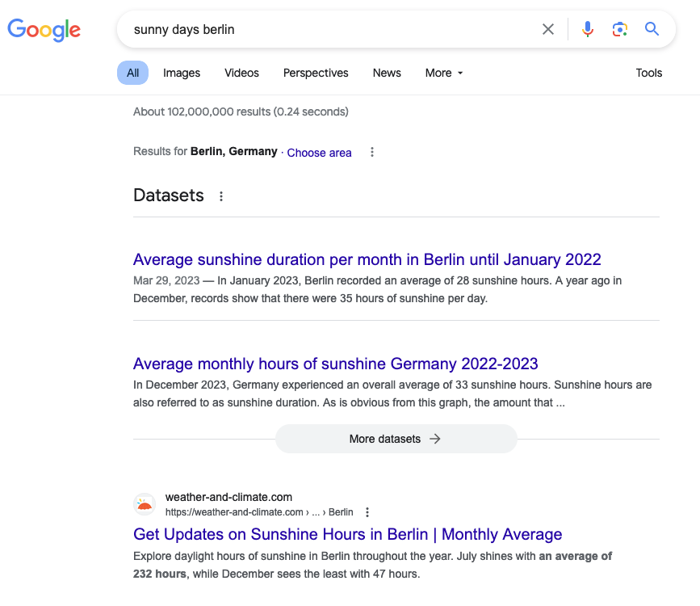This screenshot has height=606, width=700.
Task: Switch to the Videos tab
Action: click(x=241, y=73)
